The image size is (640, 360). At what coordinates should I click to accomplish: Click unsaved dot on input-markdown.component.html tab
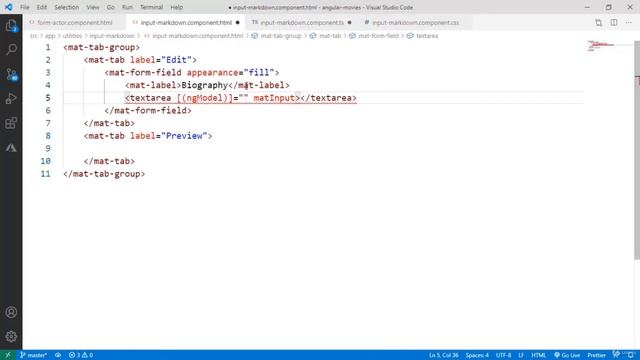click(238, 23)
